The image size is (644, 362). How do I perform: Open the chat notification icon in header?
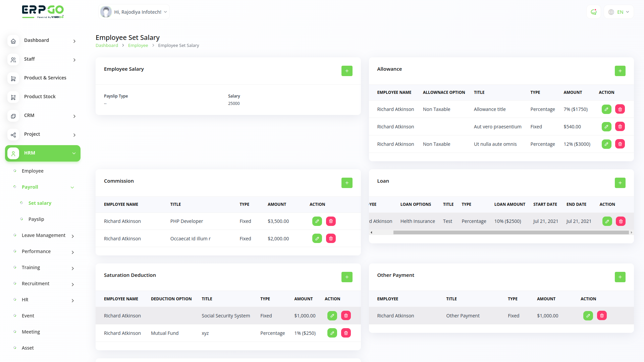(594, 12)
